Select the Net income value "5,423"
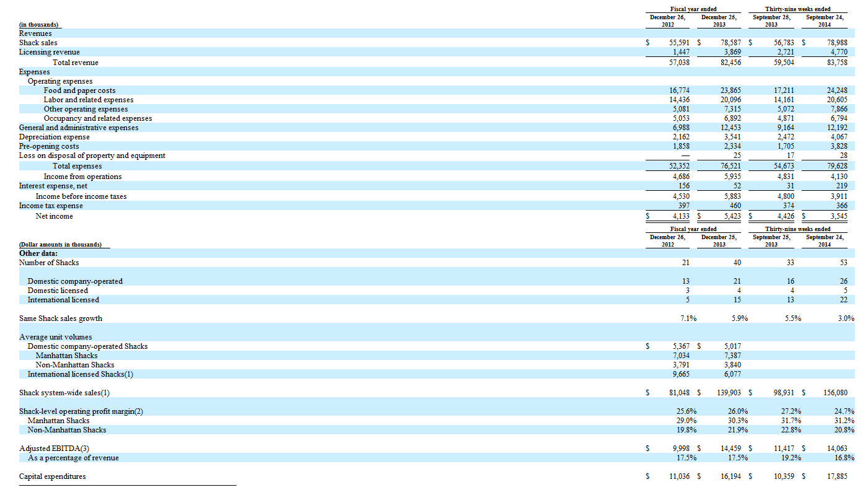Viewport: 868px width, 495px height. [732, 216]
